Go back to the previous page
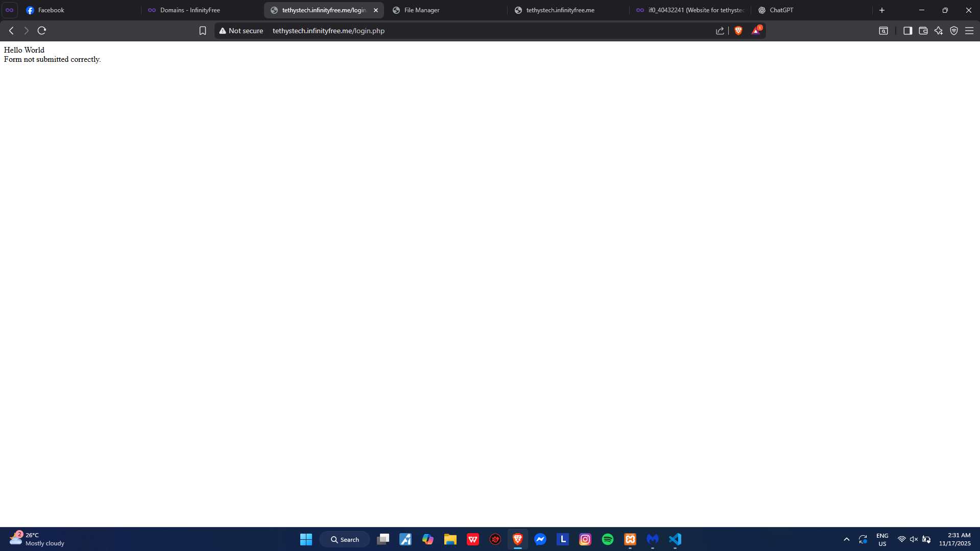This screenshot has width=980, height=551. click(11, 31)
